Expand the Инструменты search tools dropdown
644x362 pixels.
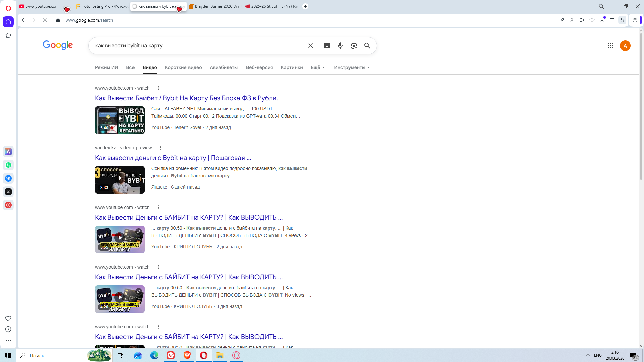(x=352, y=67)
